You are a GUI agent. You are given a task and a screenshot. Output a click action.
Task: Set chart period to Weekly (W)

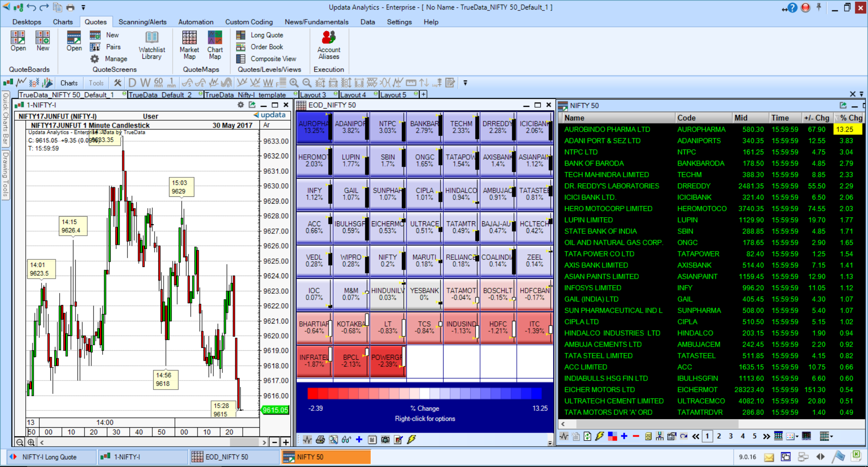[x=145, y=83]
